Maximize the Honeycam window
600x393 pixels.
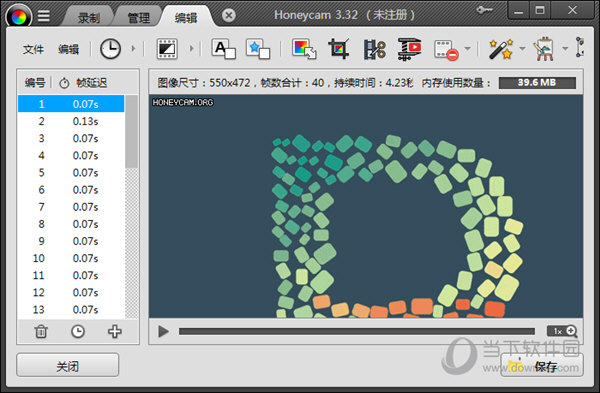pyautogui.click(x=540, y=11)
